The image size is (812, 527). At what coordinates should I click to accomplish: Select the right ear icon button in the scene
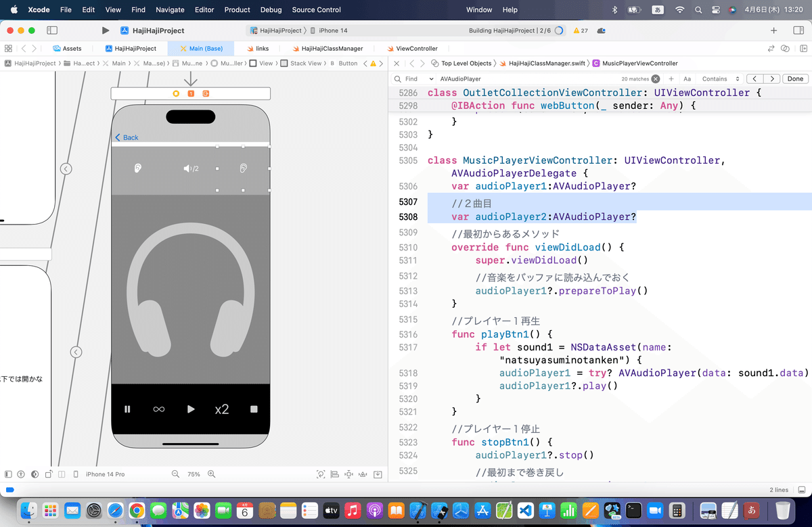pyautogui.click(x=244, y=168)
